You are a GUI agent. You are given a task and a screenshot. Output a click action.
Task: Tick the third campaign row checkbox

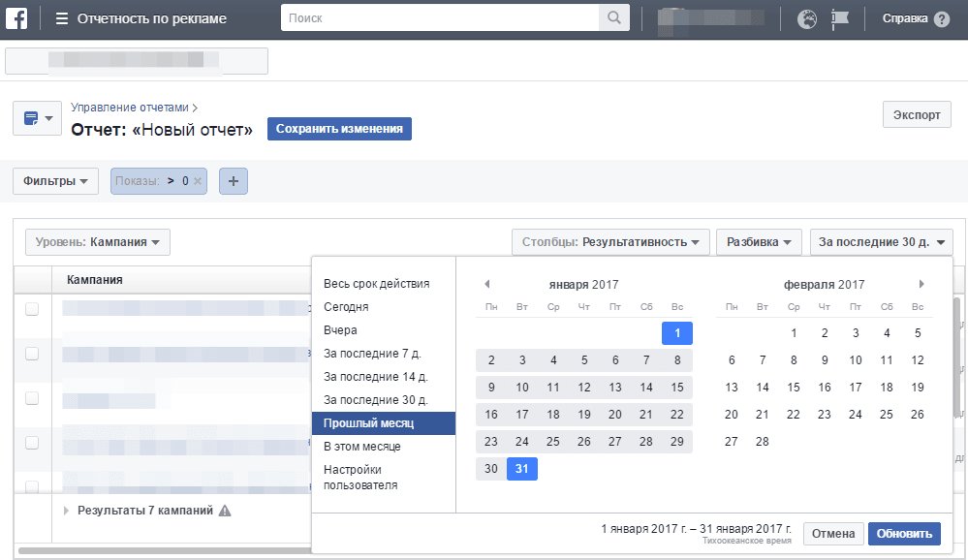point(32,398)
